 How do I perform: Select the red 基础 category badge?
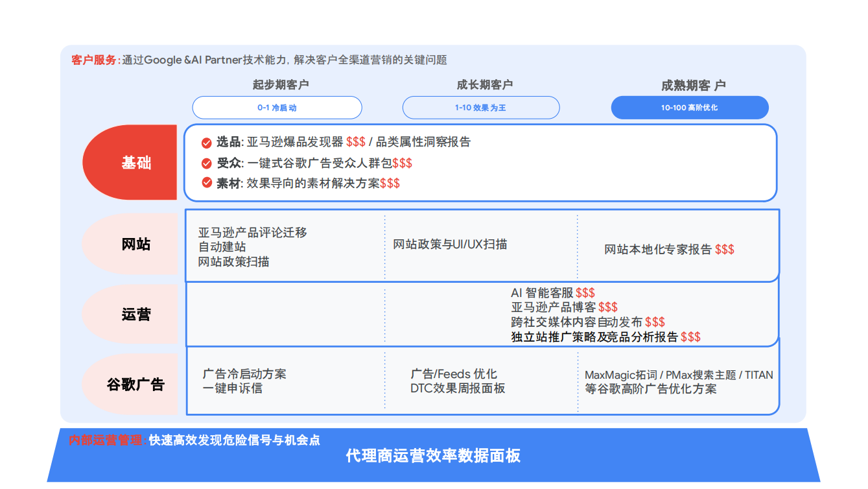(138, 163)
